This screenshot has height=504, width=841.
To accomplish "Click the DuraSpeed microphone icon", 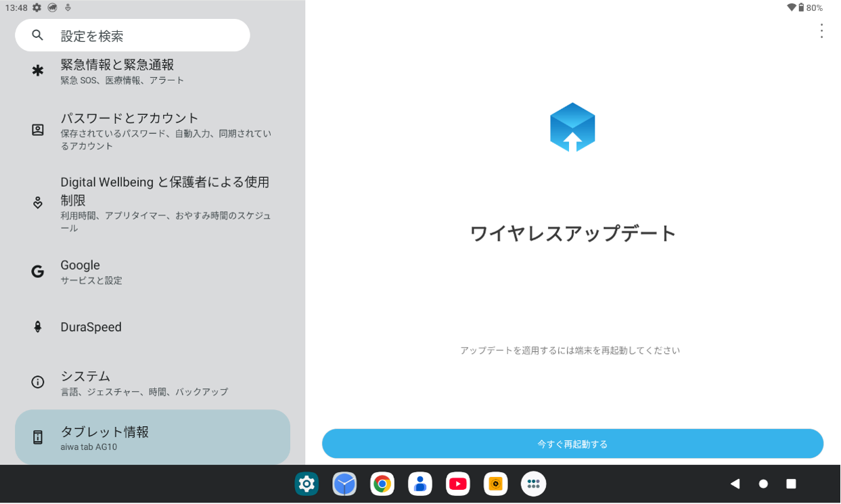I will point(37,327).
